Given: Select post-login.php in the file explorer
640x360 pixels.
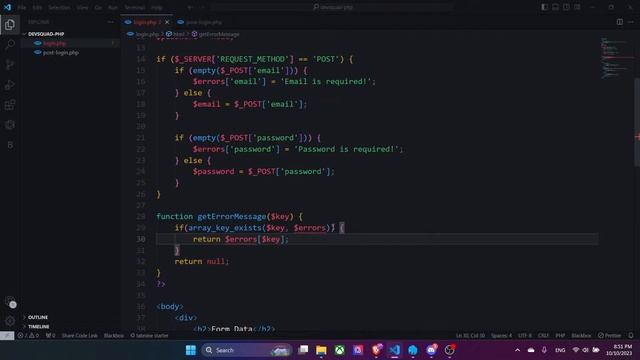Looking at the screenshot, I should click(x=60, y=53).
